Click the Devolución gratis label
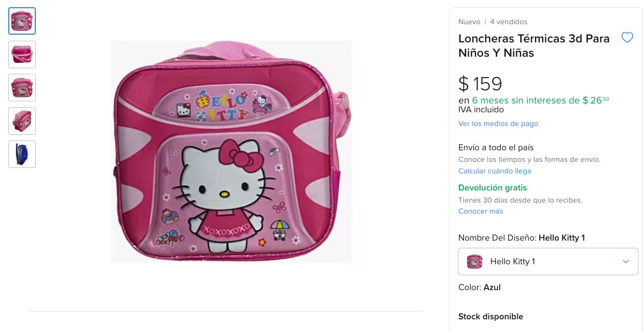The image size is (644, 332). 493,188
